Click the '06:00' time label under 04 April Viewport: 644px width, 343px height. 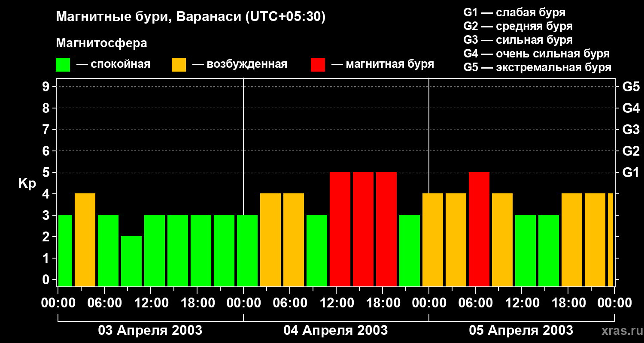[x=290, y=303]
